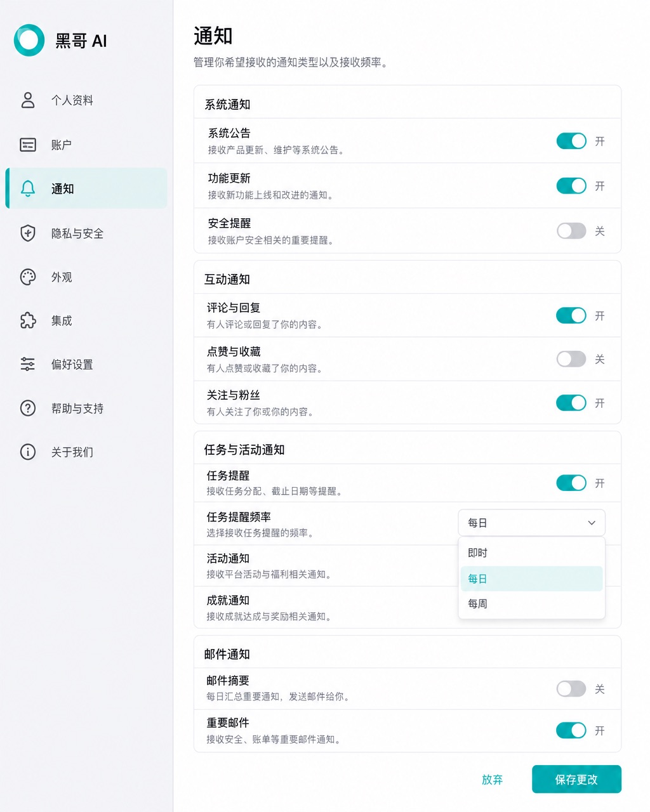Screen dimensions: 650x812
Task: Click the 任务提醒频率 dropdown showing 每日
Action: coord(531,523)
